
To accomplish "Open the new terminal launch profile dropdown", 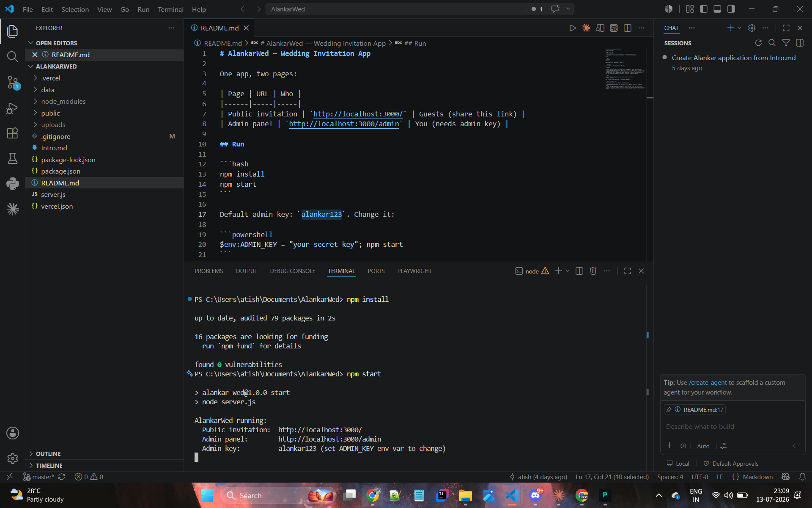I will 568,271.
